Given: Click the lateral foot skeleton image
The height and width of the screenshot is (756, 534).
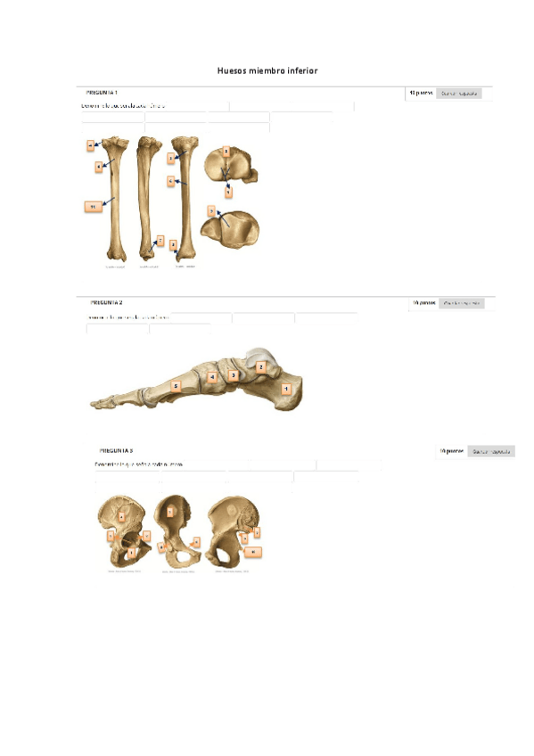Looking at the screenshot, I should pyautogui.click(x=196, y=379).
